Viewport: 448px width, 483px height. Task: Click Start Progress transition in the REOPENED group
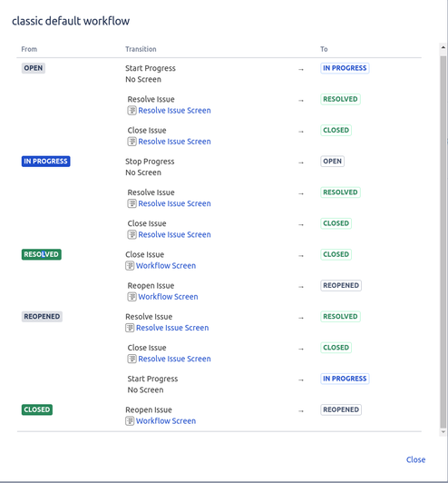pyautogui.click(x=152, y=379)
